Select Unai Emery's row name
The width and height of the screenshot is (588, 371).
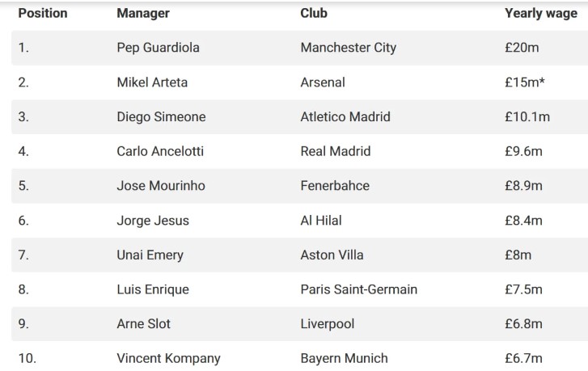[x=150, y=255]
